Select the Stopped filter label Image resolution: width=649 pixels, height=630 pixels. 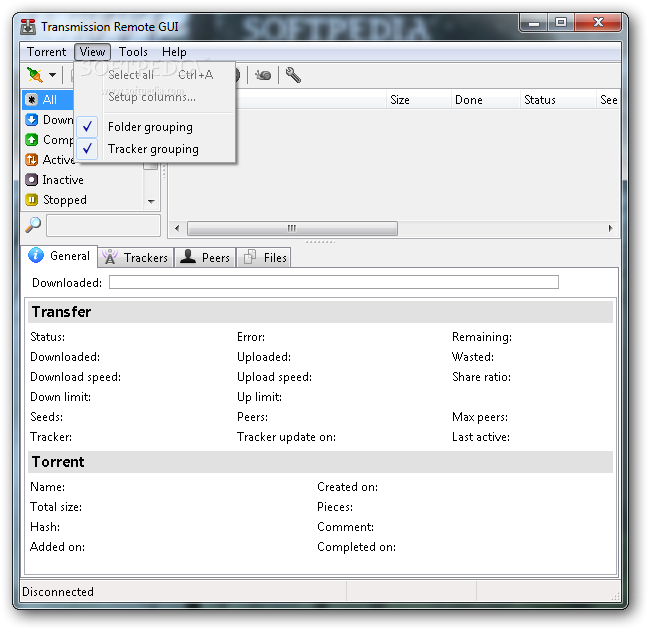click(x=65, y=200)
